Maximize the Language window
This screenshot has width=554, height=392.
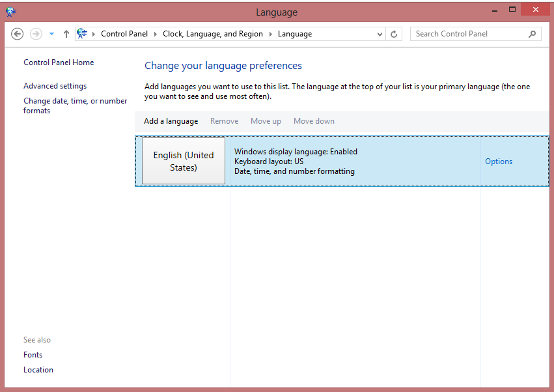point(512,9)
